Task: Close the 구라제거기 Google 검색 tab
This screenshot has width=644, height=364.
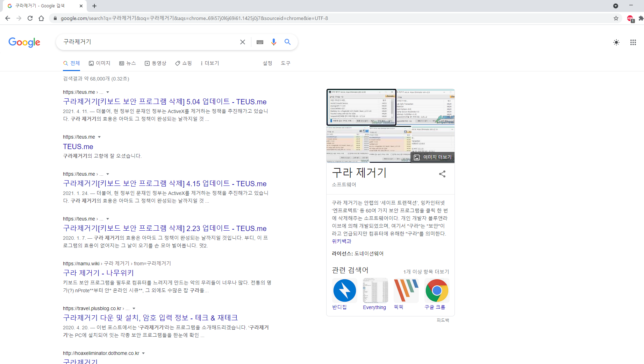Action: [81, 6]
